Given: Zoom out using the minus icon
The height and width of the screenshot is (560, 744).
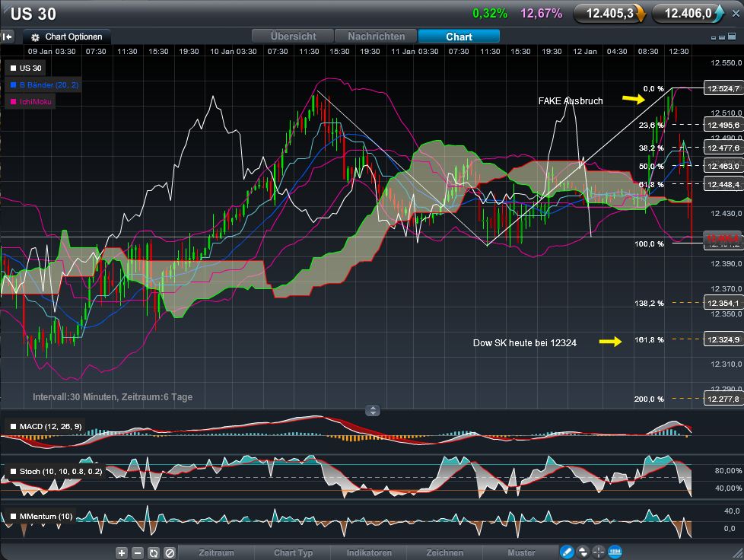Looking at the screenshot, I should point(138,552).
